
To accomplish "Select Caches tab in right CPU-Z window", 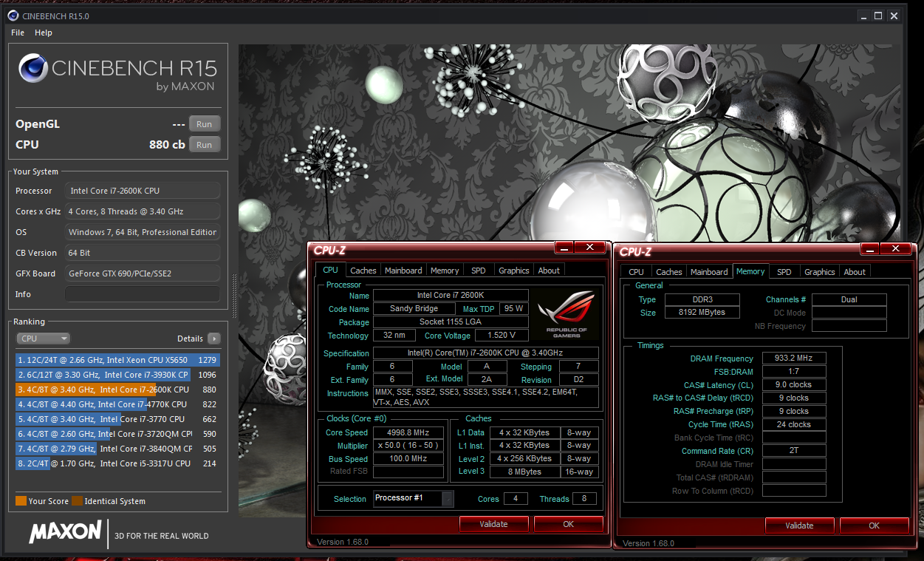I will coord(669,272).
